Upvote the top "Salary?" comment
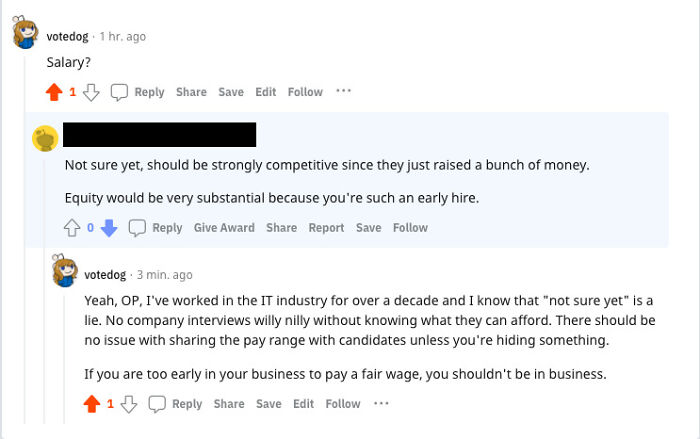This screenshot has height=439, width=700. click(54, 92)
